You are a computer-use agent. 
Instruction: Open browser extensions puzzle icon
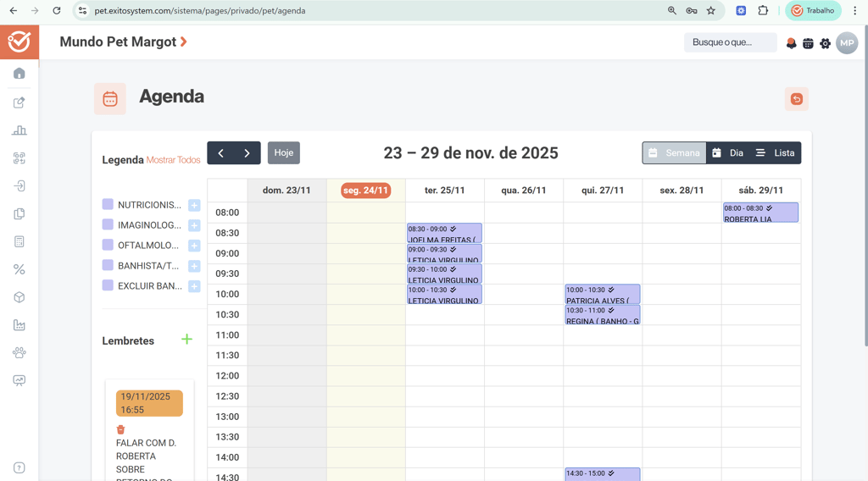coord(763,10)
